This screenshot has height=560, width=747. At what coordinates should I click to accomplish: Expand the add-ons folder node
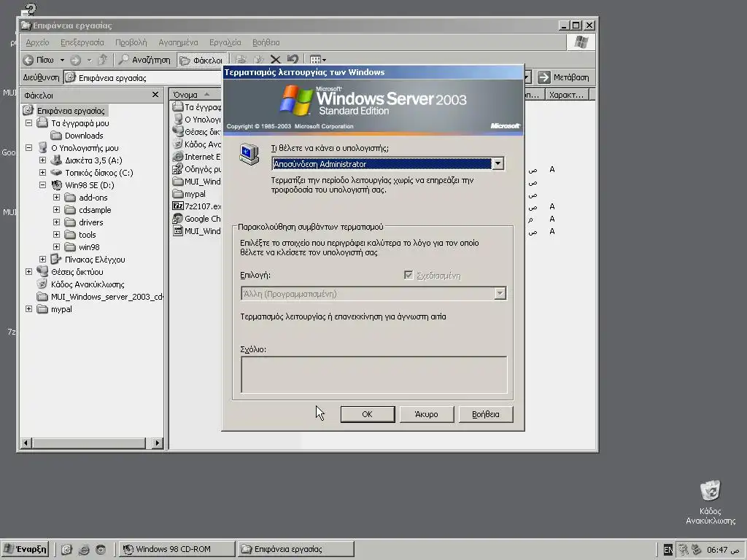pos(56,197)
